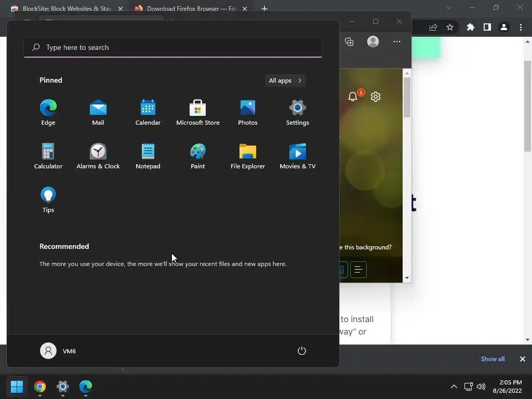Viewport: 532px width, 399px height.
Task: Open Settings from the taskbar
Action: [x=63, y=387]
